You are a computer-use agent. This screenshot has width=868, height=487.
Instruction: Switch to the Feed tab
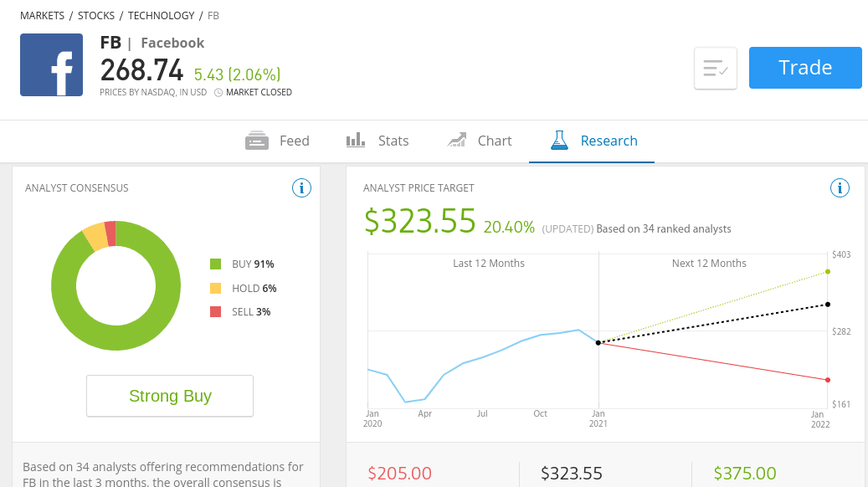[x=277, y=141]
